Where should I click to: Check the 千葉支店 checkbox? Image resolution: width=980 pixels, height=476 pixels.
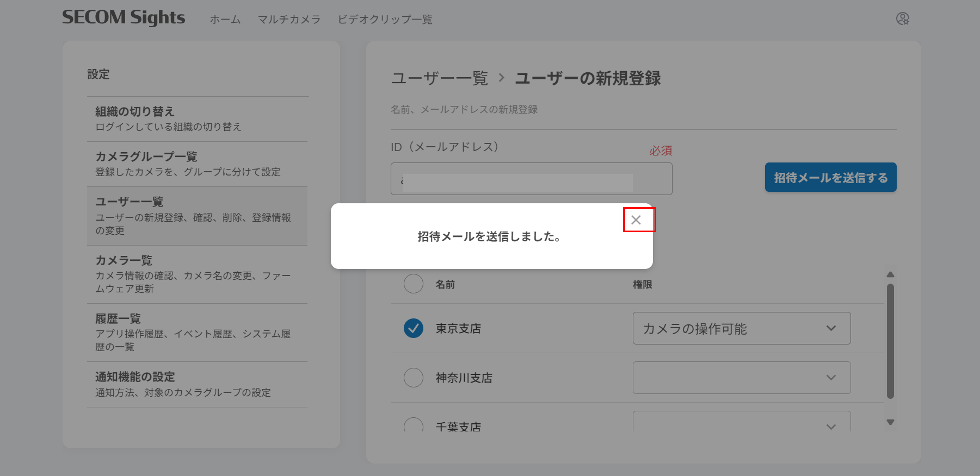tap(413, 425)
